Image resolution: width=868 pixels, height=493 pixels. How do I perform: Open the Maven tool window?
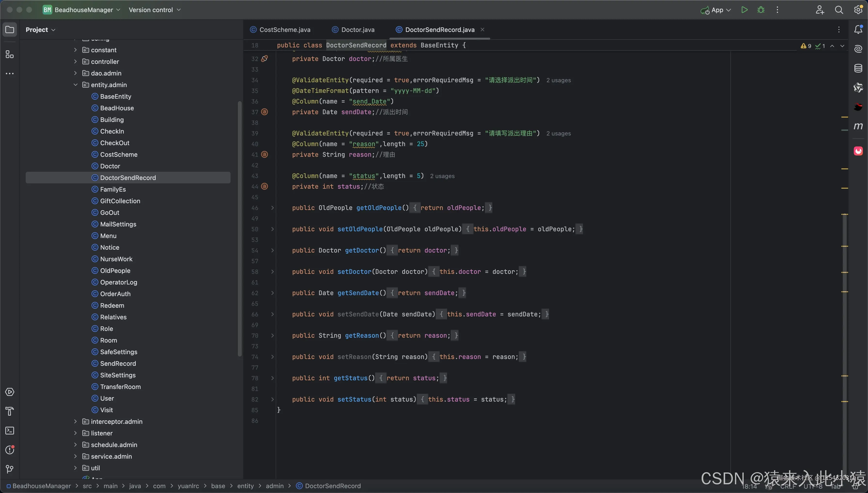[x=858, y=126]
